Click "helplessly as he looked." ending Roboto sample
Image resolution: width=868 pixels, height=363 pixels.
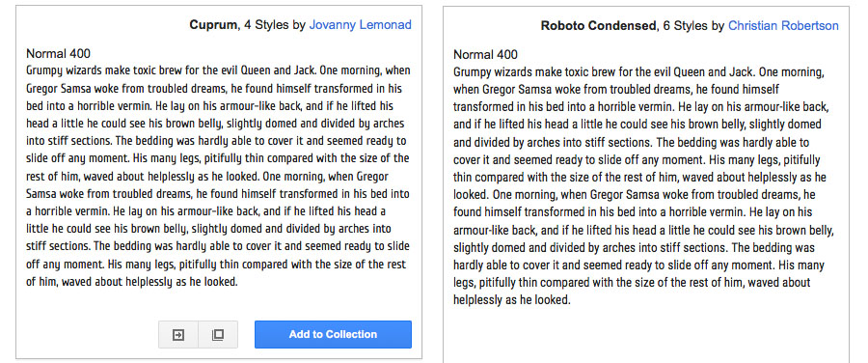[511, 300]
